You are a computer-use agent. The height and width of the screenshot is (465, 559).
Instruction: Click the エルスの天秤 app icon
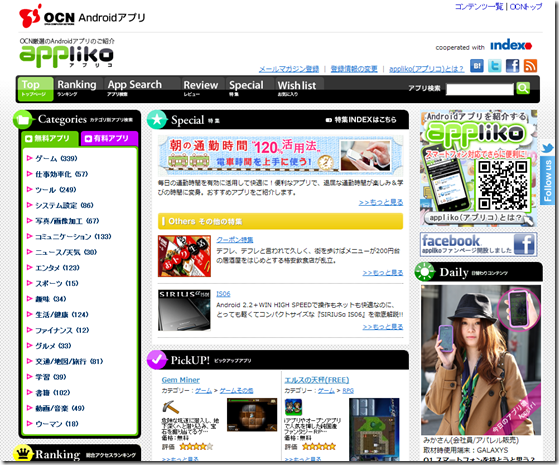[x=293, y=407]
